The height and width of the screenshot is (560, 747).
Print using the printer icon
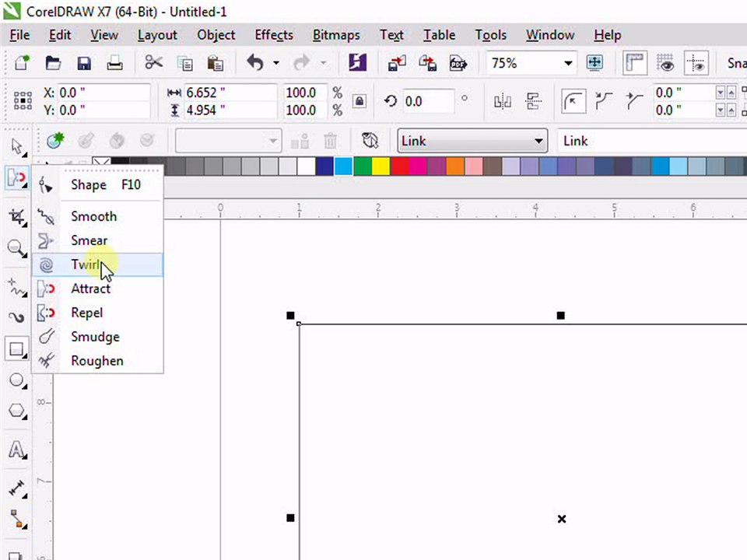pyautogui.click(x=114, y=63)
